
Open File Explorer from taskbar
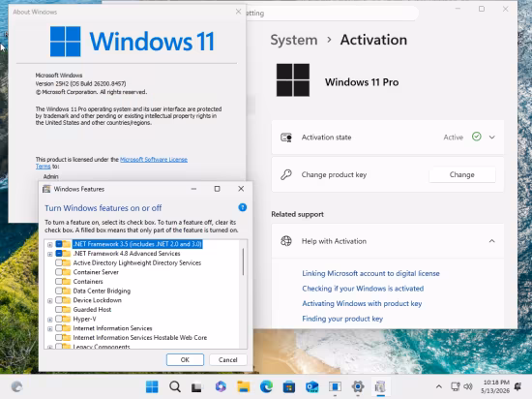coord(243,386)
